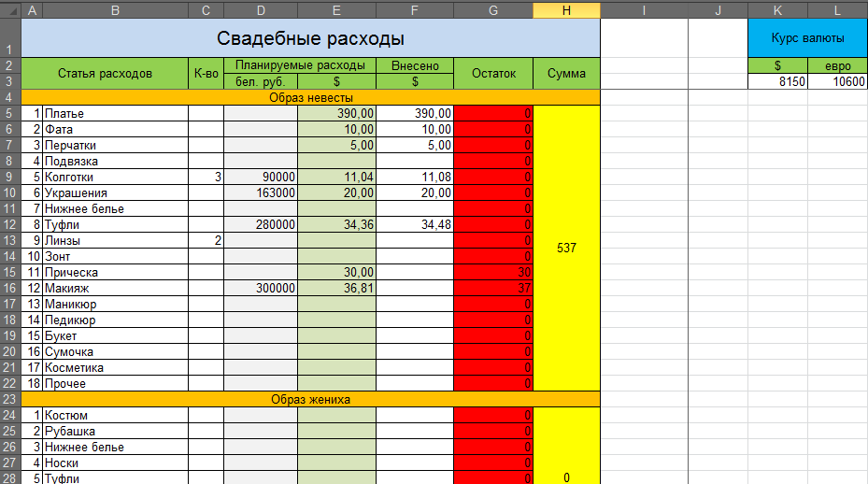Select the row 13 header

coord(9,240)
